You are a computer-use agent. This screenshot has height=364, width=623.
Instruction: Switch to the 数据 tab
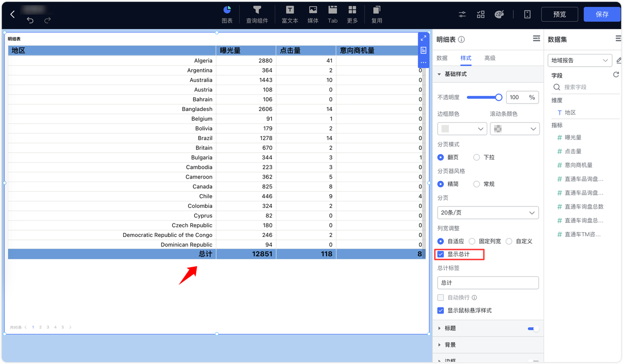(442, 58)
